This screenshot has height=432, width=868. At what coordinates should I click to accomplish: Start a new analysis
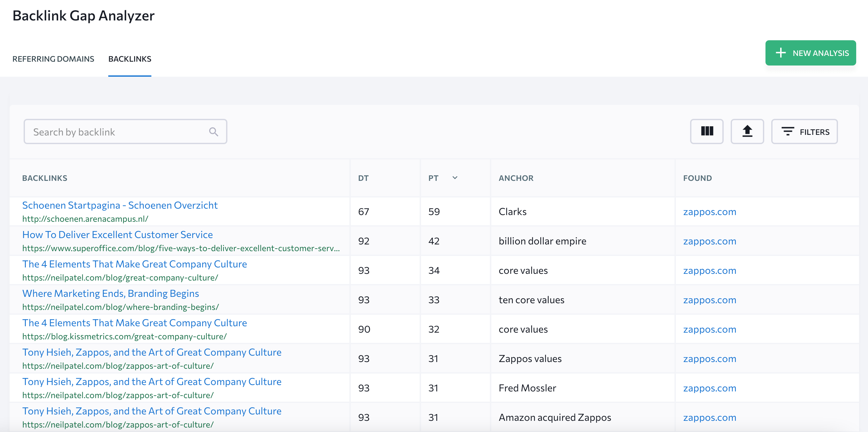click(x=811, y=53)
